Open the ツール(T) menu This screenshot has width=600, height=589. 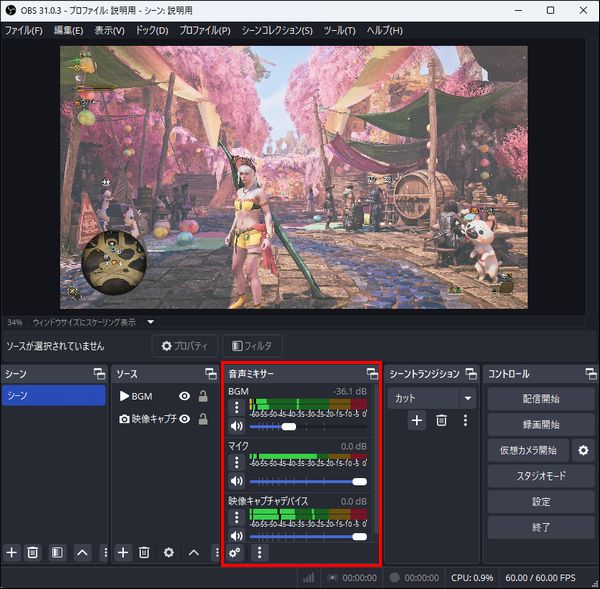(x=339, y=30)
